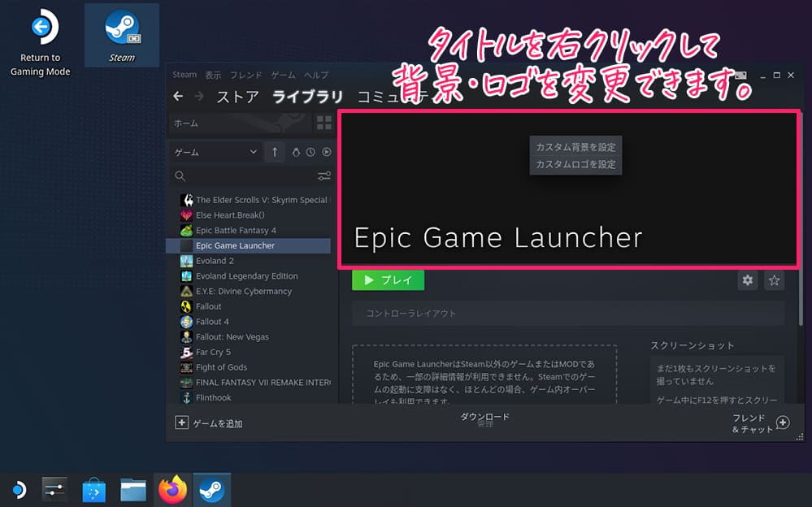Click the ホーム library button
Screen dimensions: 812x507
pyautogui.click(x=241, y=123)
